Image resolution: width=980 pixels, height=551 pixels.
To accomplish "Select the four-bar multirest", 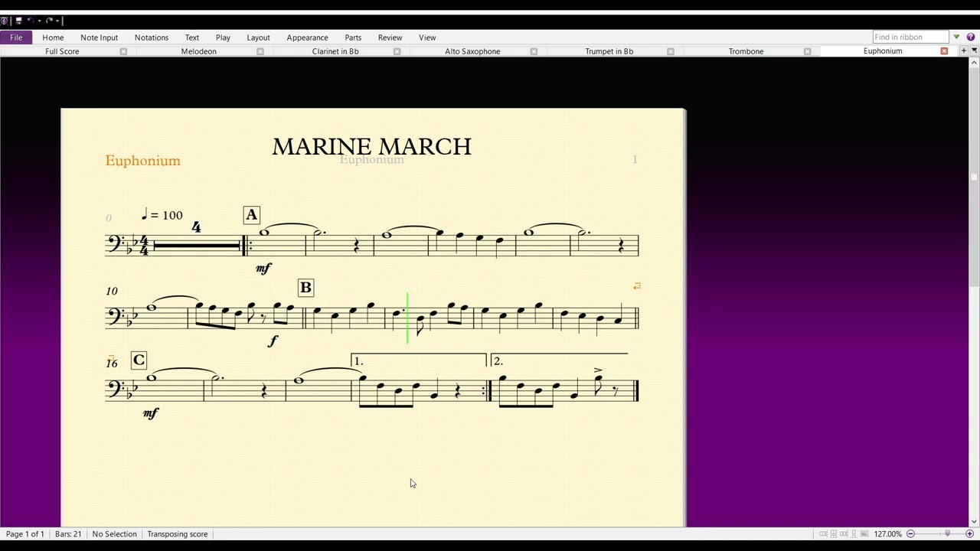I will coord(197,245).
